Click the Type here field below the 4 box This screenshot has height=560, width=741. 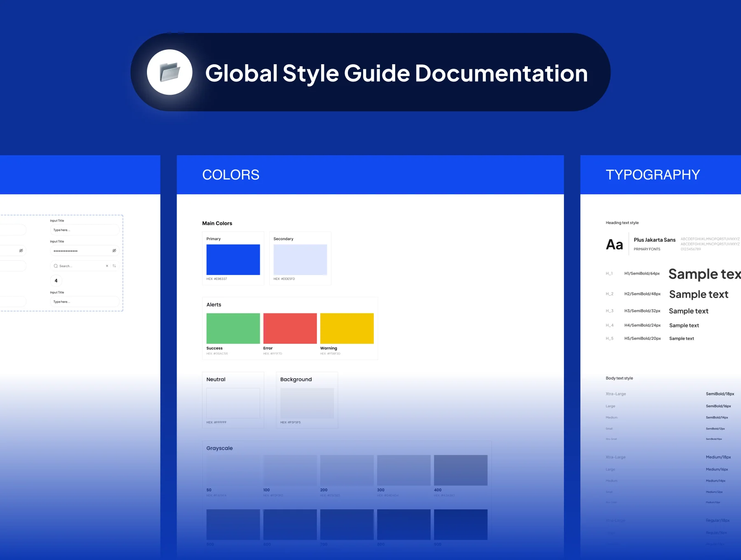point(84,301)
